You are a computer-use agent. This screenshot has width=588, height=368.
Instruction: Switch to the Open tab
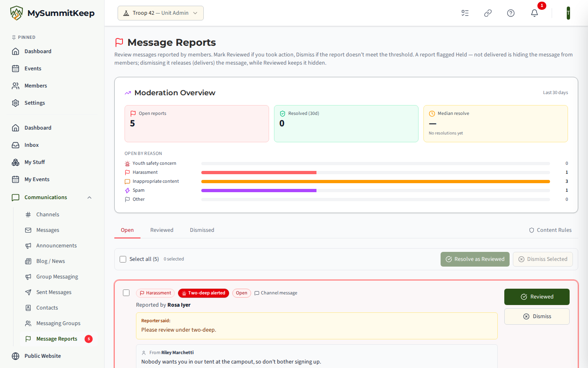(x=127, y=230)
